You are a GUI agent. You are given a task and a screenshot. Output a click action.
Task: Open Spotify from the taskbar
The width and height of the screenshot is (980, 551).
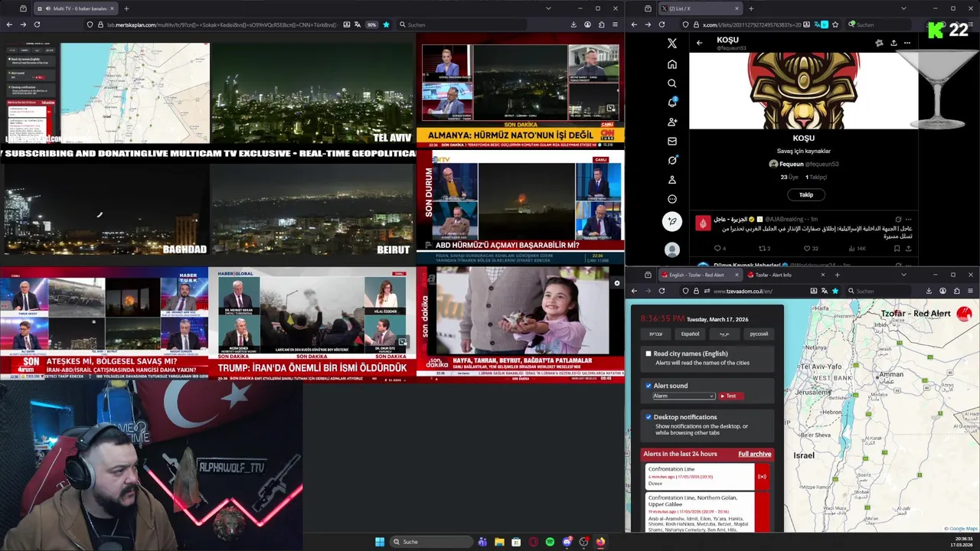pyautogui.click(x=550, y=542)
